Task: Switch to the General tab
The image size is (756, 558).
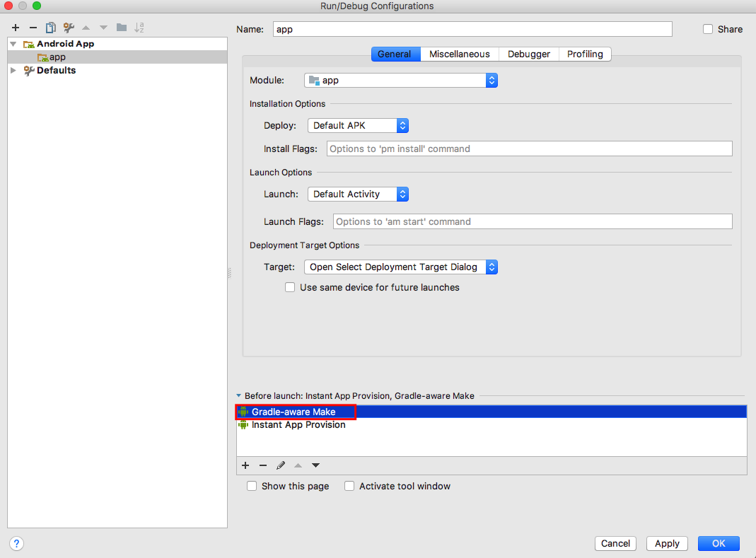Action: [396, 54]
